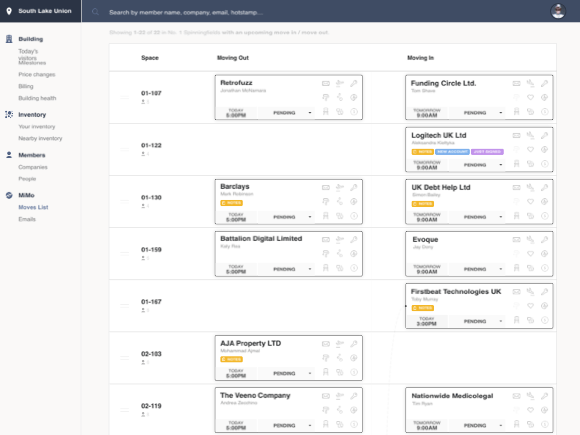Click the Notes tag on Firstbeat Technologies card
Viewport: 580px width, 435px height.
(423, 308)
